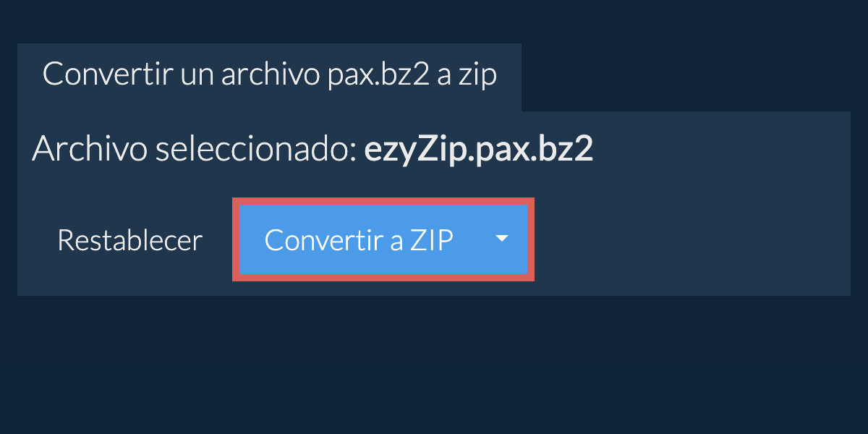Click the Convertir a ZIP button

tap(359, 240)
